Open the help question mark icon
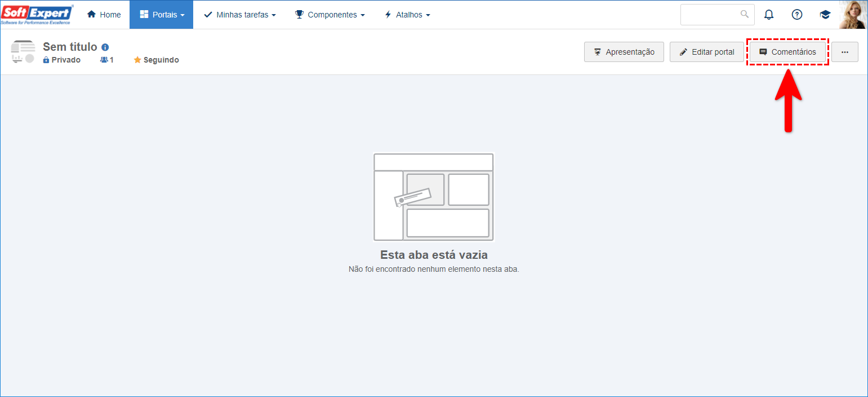The height and width of the screenshot is (397, 868). coord(797,15)
